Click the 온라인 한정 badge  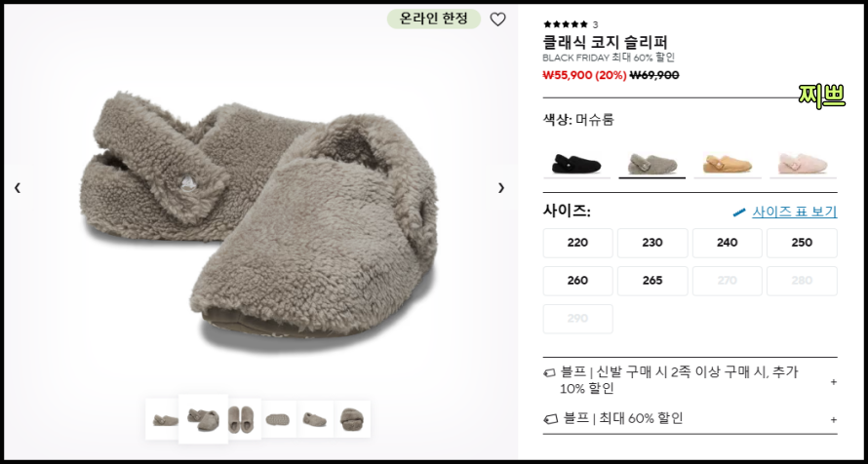[x=434, y=19]
